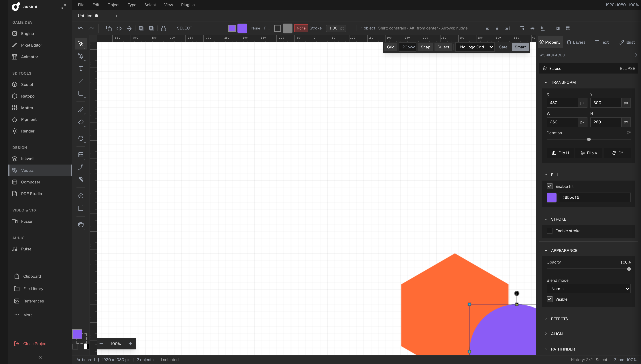Click the Smart guides button
This screenshot has height=364, width=641.
point(520,47)
